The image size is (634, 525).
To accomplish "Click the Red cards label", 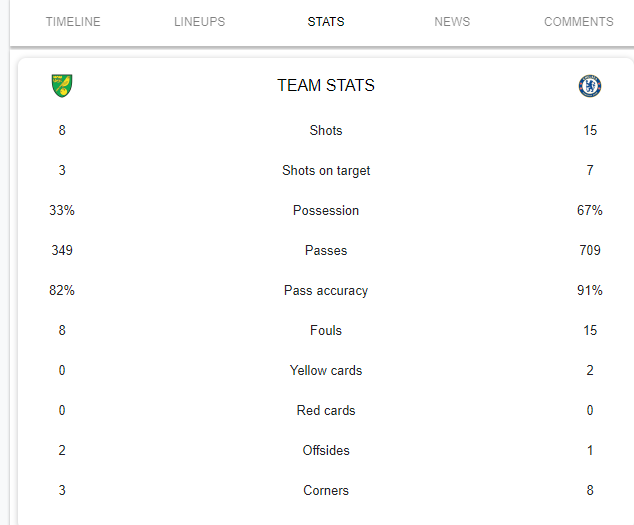I will pos(326,411).
